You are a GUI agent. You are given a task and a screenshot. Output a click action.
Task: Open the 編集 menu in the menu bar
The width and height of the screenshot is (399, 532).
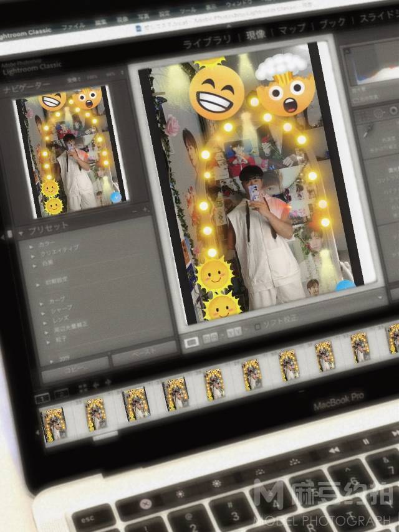[101, 22]
